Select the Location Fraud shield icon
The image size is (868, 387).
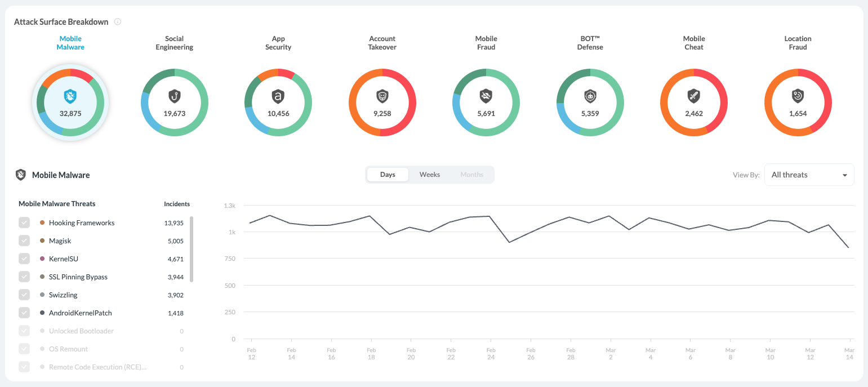(x=798, y=96)
